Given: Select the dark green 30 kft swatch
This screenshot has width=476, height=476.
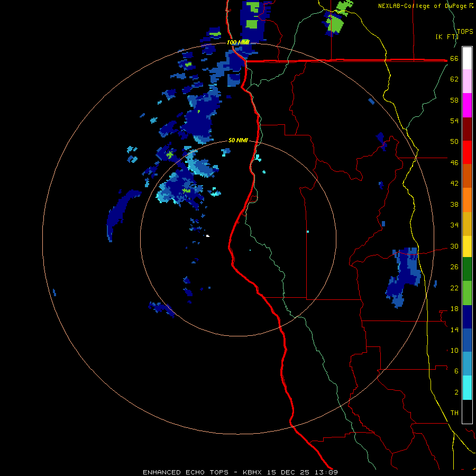Looking at the screenshot, I should [x=467, y=269].
